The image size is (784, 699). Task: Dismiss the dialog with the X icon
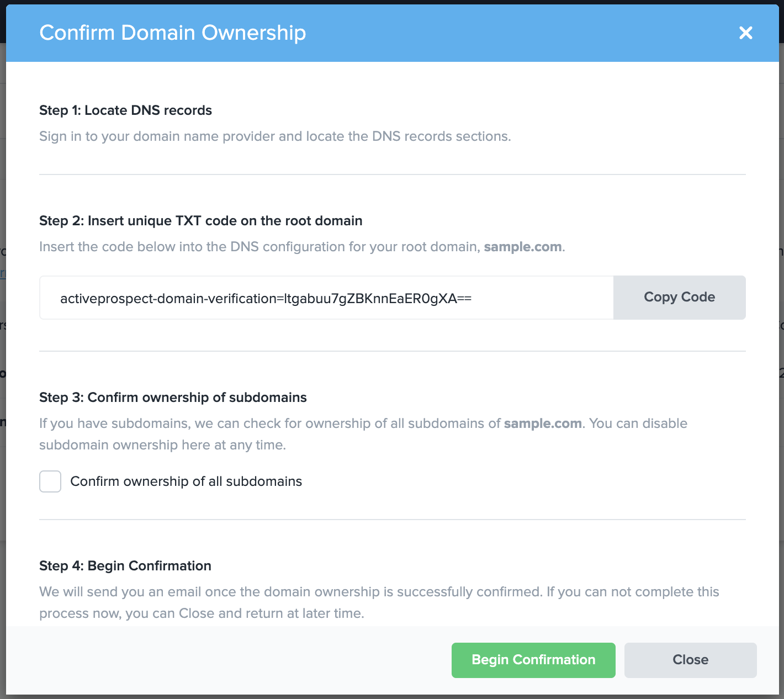[x=745, y=33]
